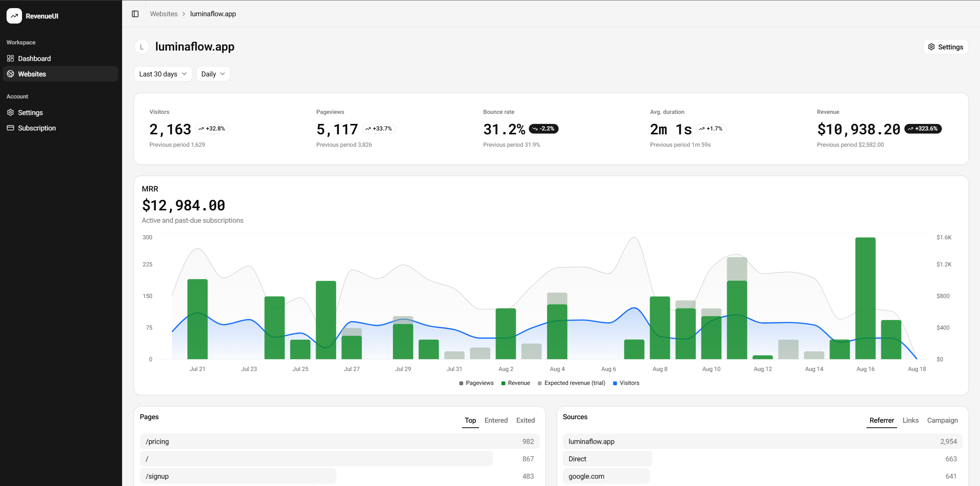
Task: Click the luminaflow.app avatar letter L
Action: coord(142,47)
